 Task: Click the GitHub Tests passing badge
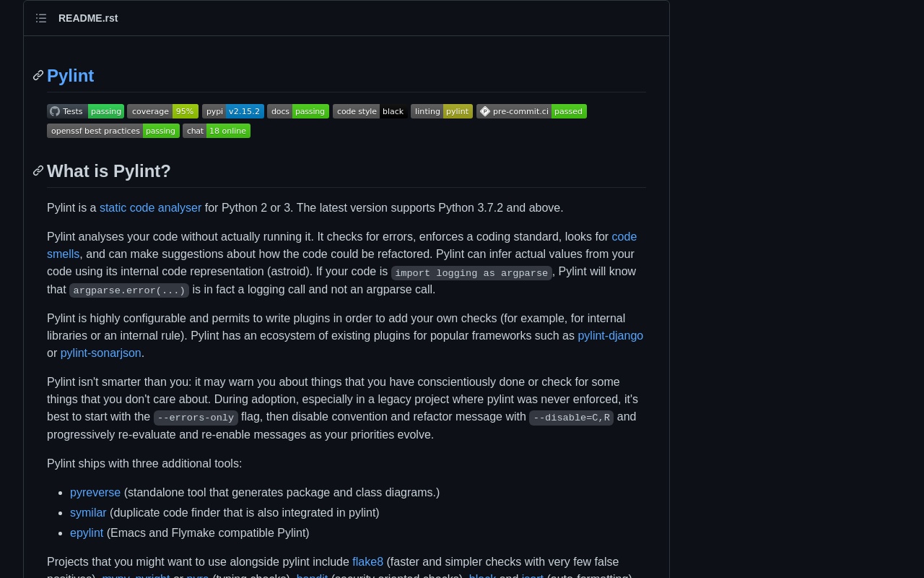pos(85,111)
